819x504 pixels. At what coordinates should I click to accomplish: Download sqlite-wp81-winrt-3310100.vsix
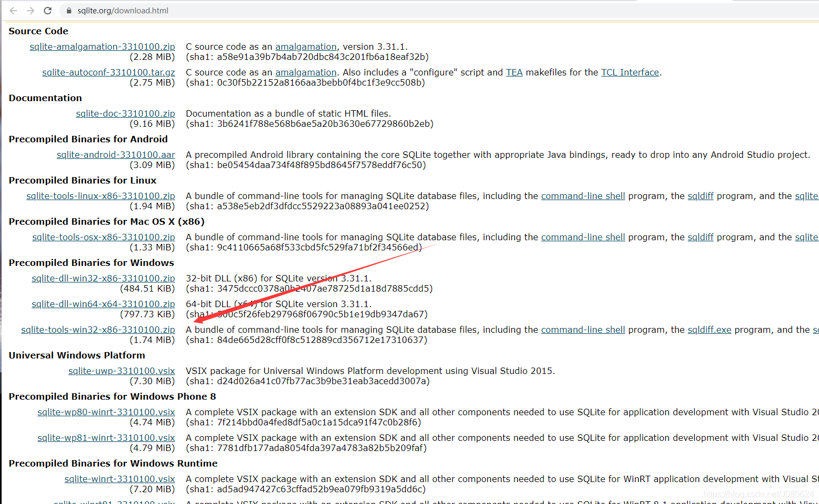pos(106,438)
